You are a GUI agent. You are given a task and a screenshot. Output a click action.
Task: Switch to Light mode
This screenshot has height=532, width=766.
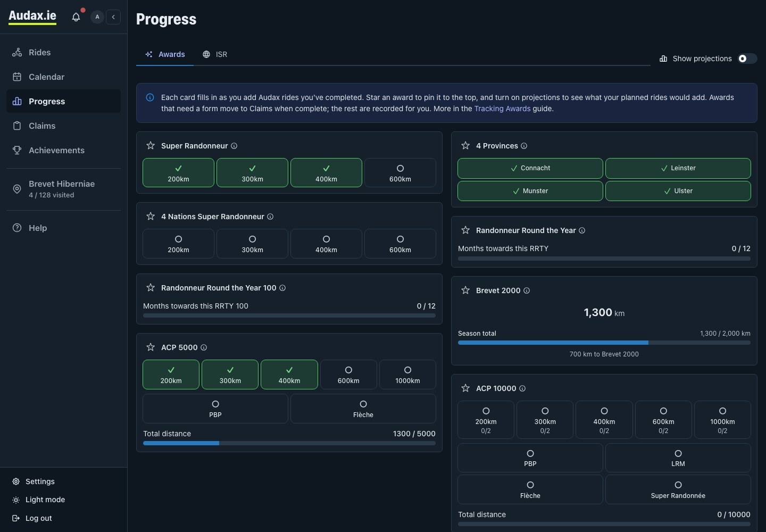pos(64,500)
